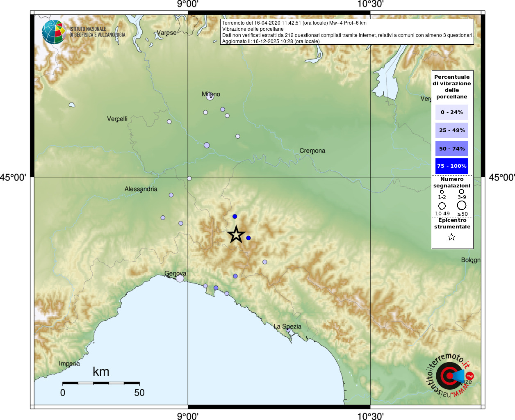
Task: Click the Vercelli city label
Action: [x=117, y=119]
